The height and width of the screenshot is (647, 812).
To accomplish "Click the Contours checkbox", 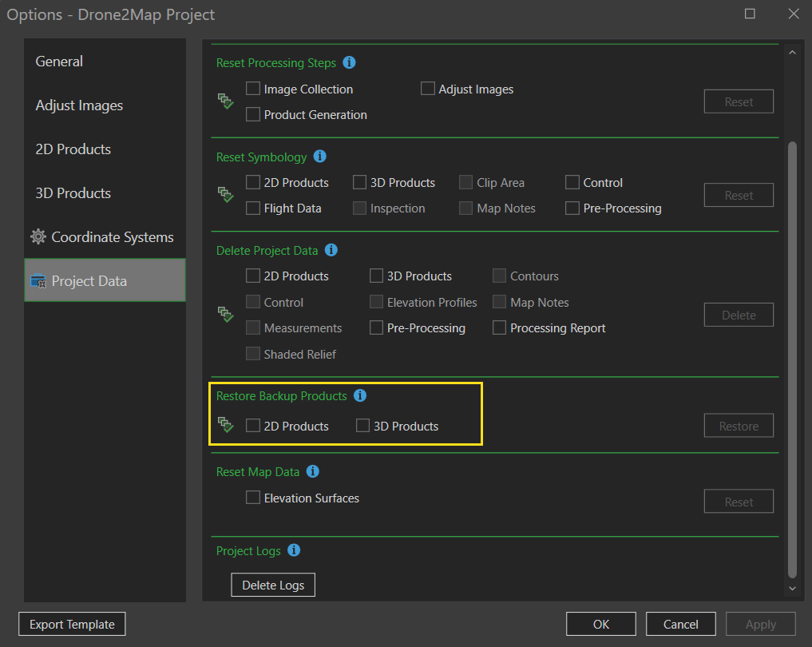I will click(499, 276).
